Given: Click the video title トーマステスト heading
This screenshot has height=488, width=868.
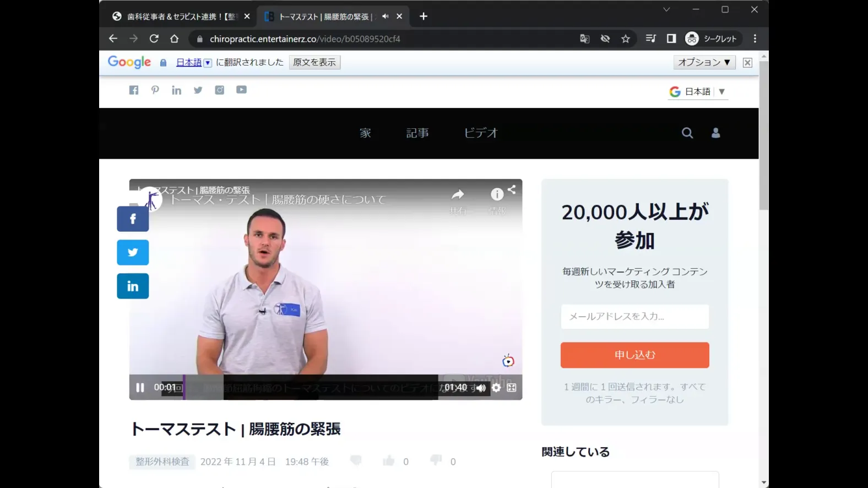Looking at the screenshot, I should click(x=235, y=429).
